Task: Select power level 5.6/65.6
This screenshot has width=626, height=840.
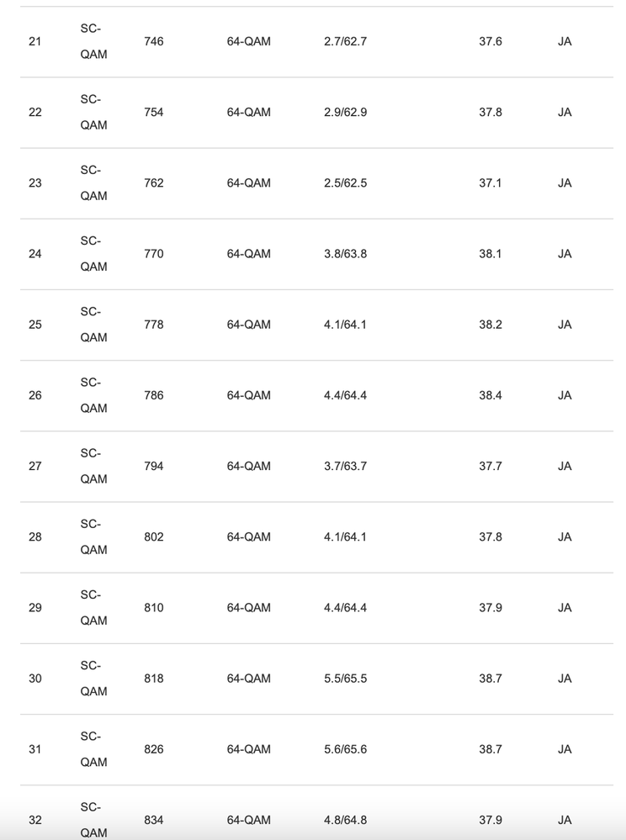Action: tap(345, 748)
